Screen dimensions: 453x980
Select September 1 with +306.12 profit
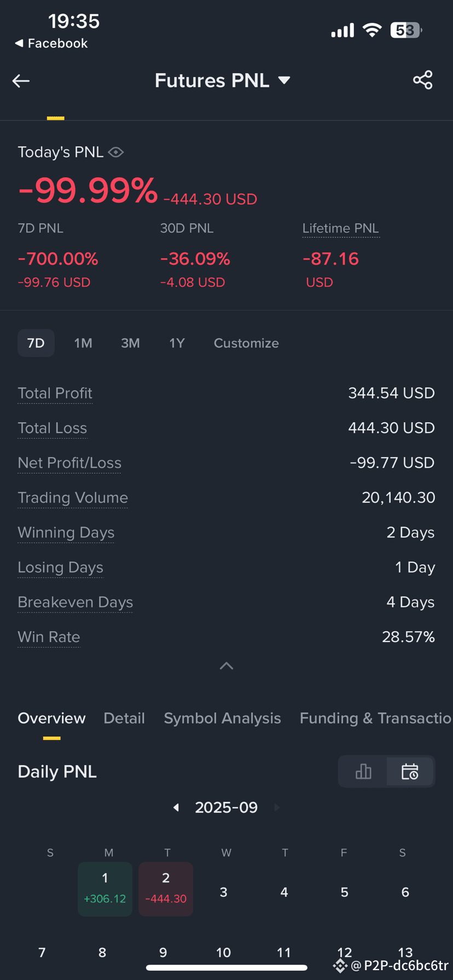(105, 889)
